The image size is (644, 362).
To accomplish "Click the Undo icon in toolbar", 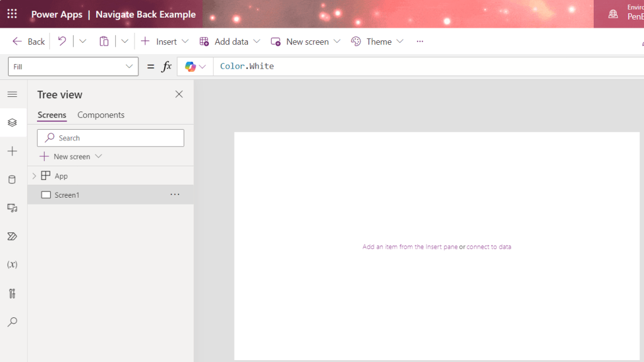I will click(62, 42).
